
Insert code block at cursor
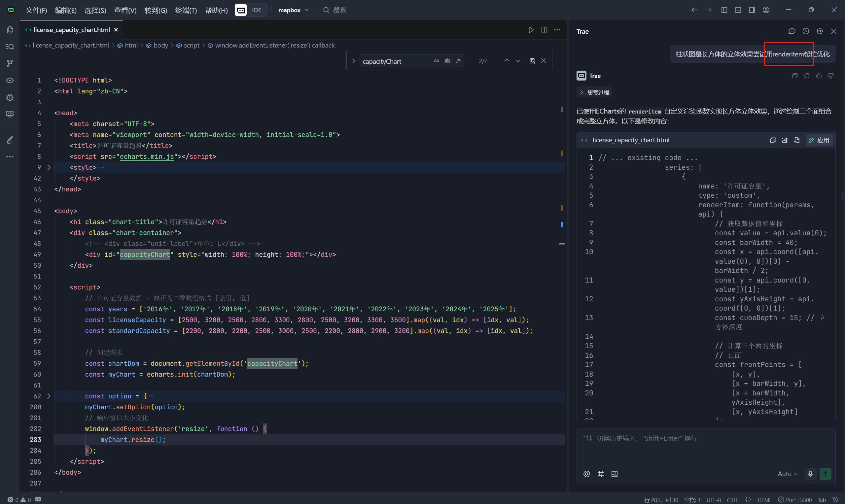[x=785, y=140]
